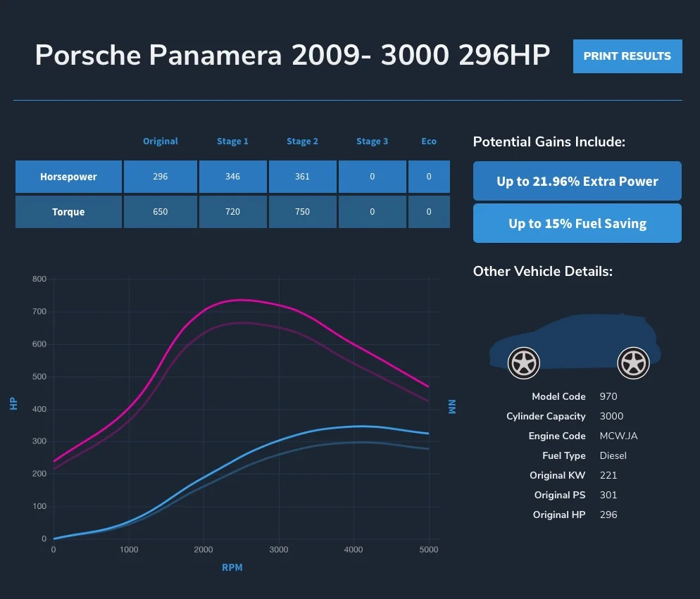Click the RPM axis label
700x599 pixels.
(x=232, y=567)
